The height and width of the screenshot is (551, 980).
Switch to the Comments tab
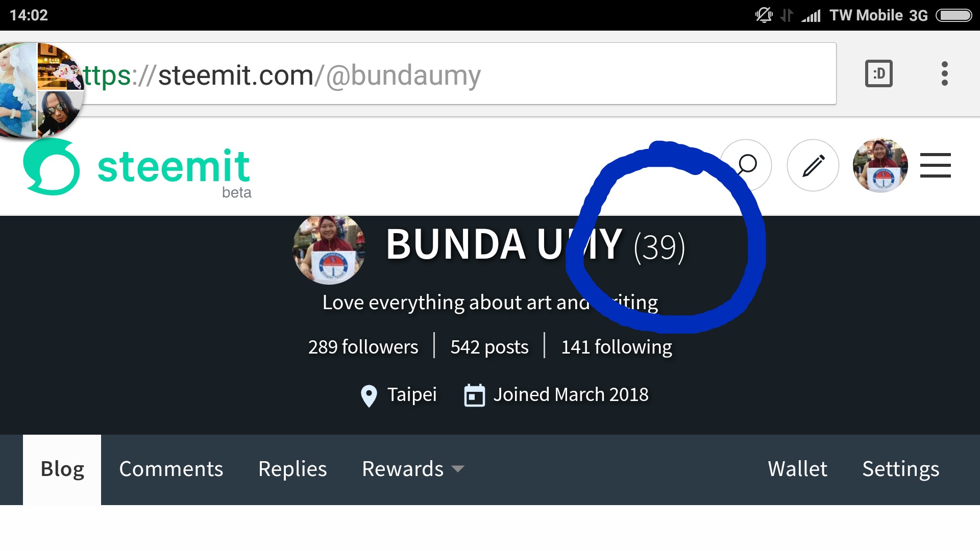pos(171,469)
